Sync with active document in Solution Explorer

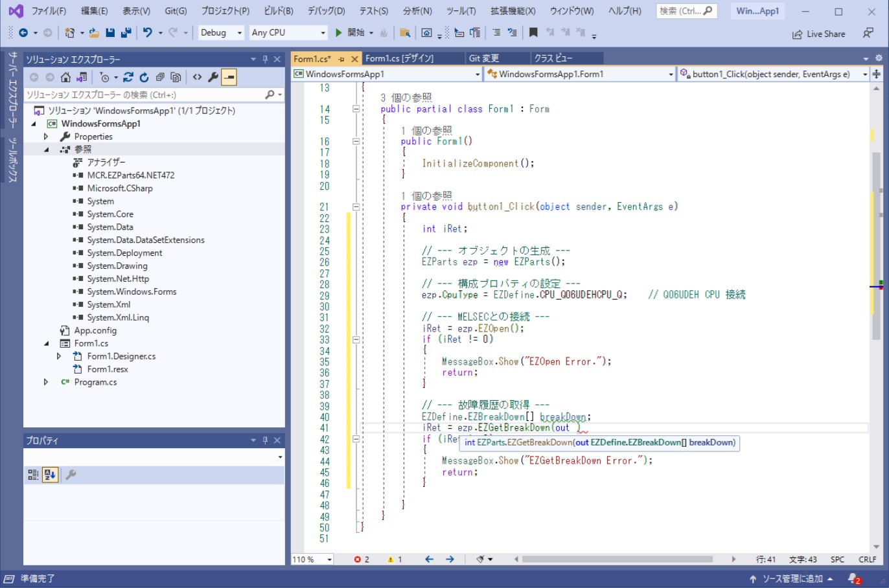tap(128, 77)
